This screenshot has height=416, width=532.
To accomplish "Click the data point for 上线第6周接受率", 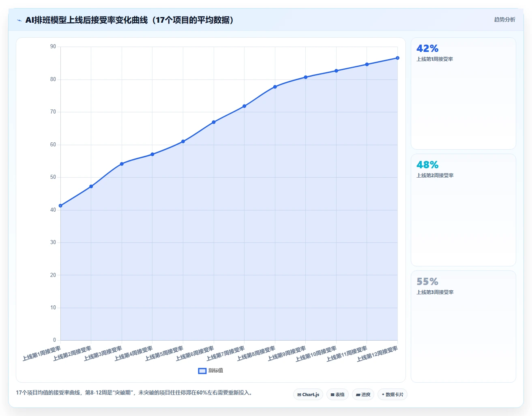I will [214, 122].
